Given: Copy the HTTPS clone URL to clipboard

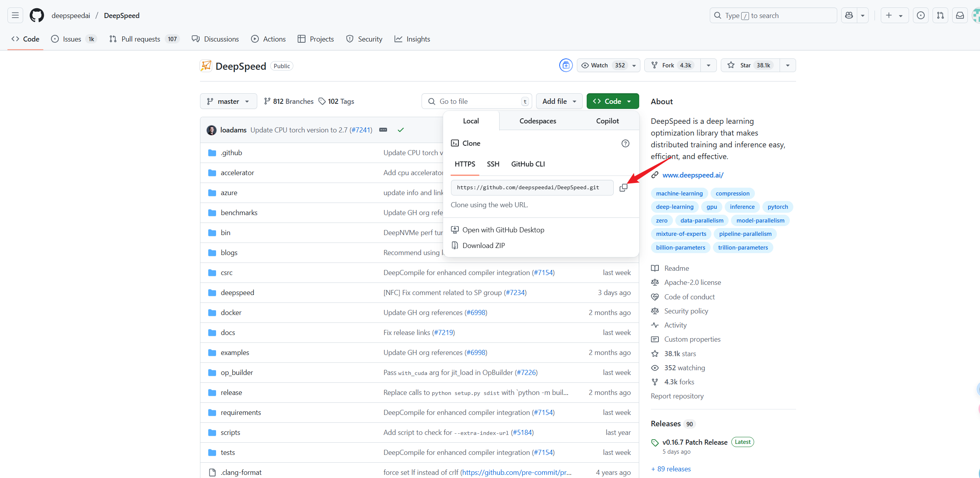Looking at the screenshot, I should click(623, 188).
